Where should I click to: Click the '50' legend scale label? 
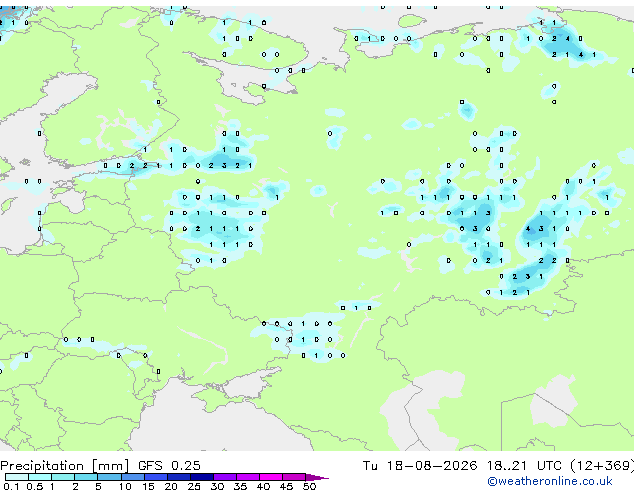(310, 486)
